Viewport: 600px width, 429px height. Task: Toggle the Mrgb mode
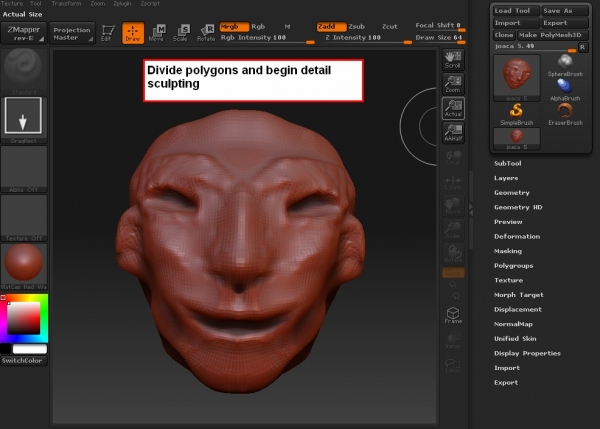click(x=234, y=26)
